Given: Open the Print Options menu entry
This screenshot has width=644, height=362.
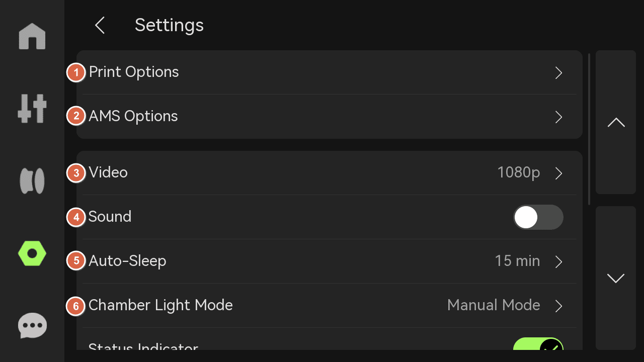Looking at the screenshot, I should pos(330,72).
